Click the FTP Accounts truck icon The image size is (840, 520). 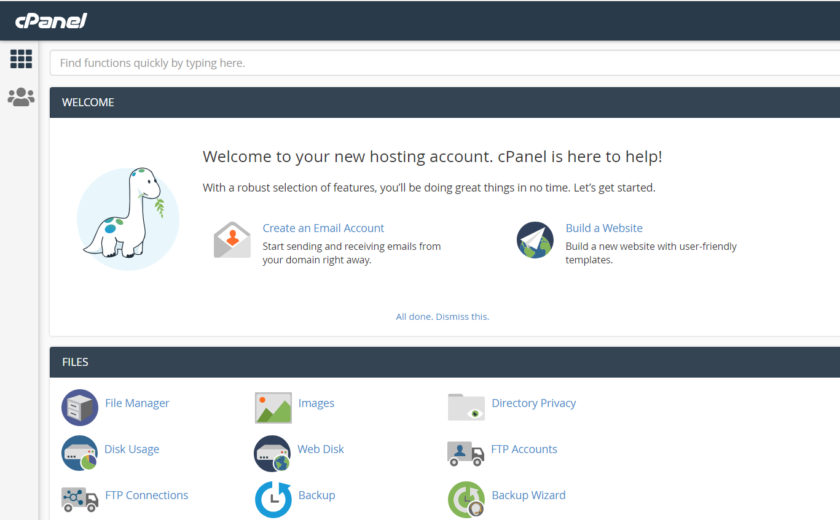pyautogui.click(x=466, y=453)
